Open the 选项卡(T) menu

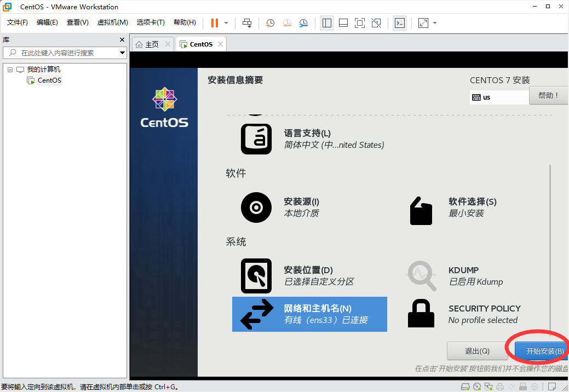pos(151,22)
